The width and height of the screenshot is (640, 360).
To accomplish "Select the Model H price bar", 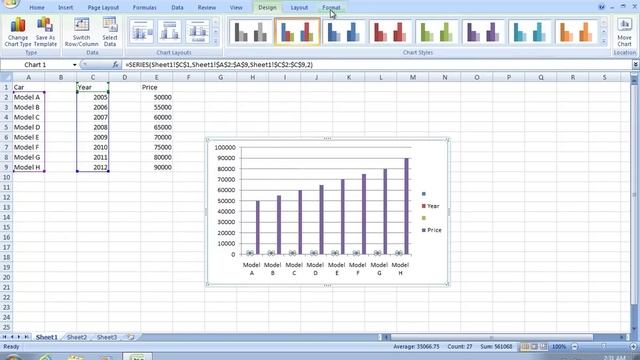I will tap(407, 206).
